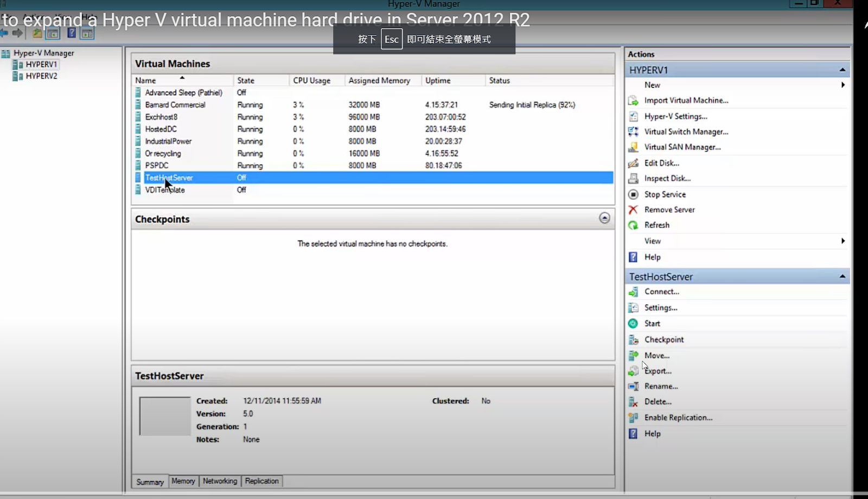Collapse the TestHostServer actions section
The image size is (868, 499).
click(843, 276)
